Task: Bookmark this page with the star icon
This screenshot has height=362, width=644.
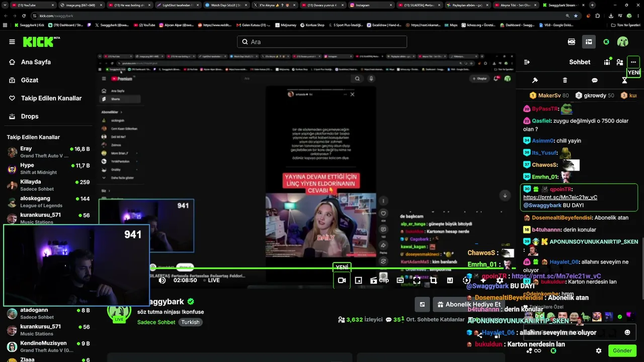Action: [576, 16]
